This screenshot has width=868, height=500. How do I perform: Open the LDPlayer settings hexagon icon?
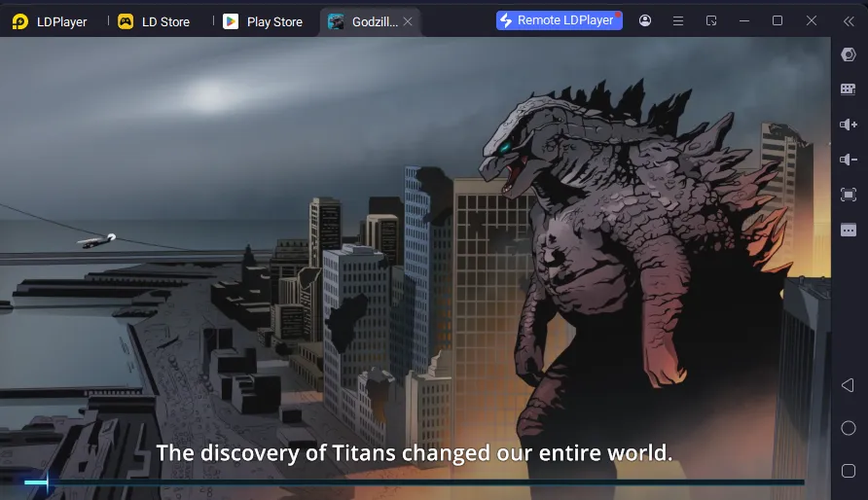point(849,54)
